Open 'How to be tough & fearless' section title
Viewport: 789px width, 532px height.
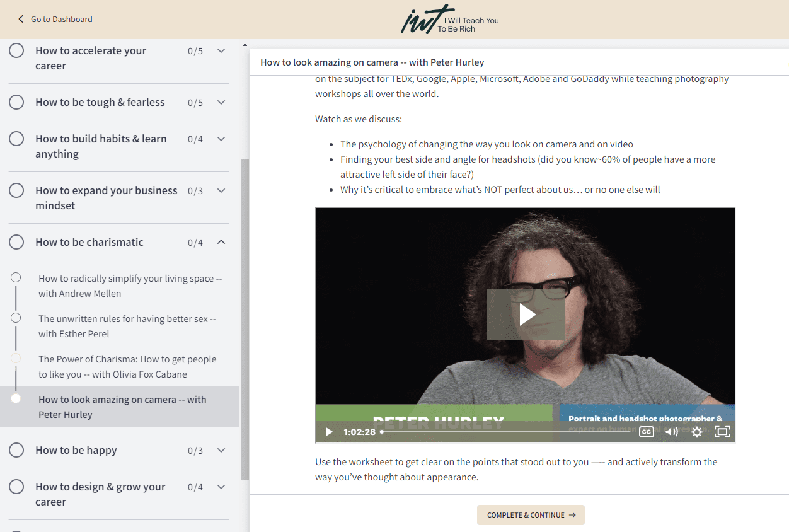[100, 102]
